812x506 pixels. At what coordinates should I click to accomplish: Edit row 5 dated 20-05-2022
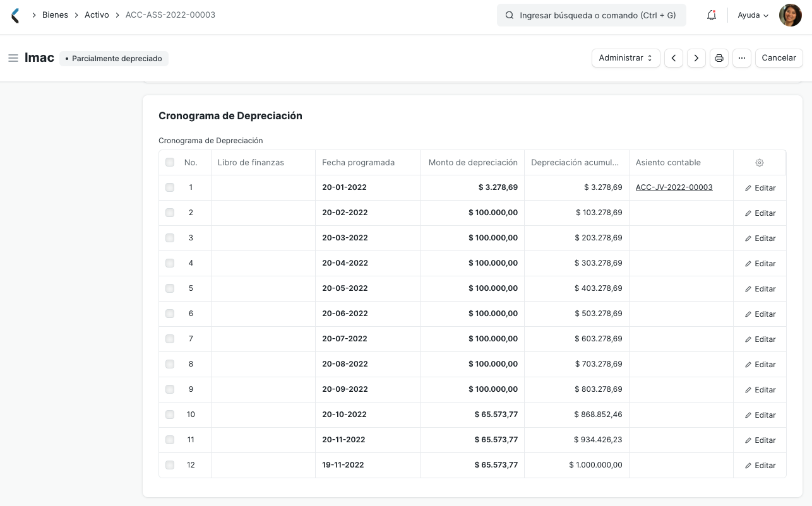pos(760,289)
